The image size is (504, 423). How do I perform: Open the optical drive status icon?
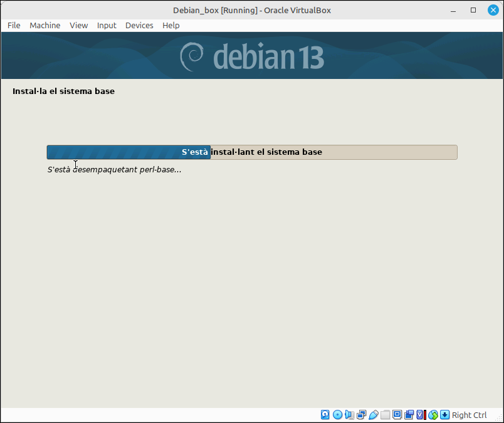[x=337, y=415]
